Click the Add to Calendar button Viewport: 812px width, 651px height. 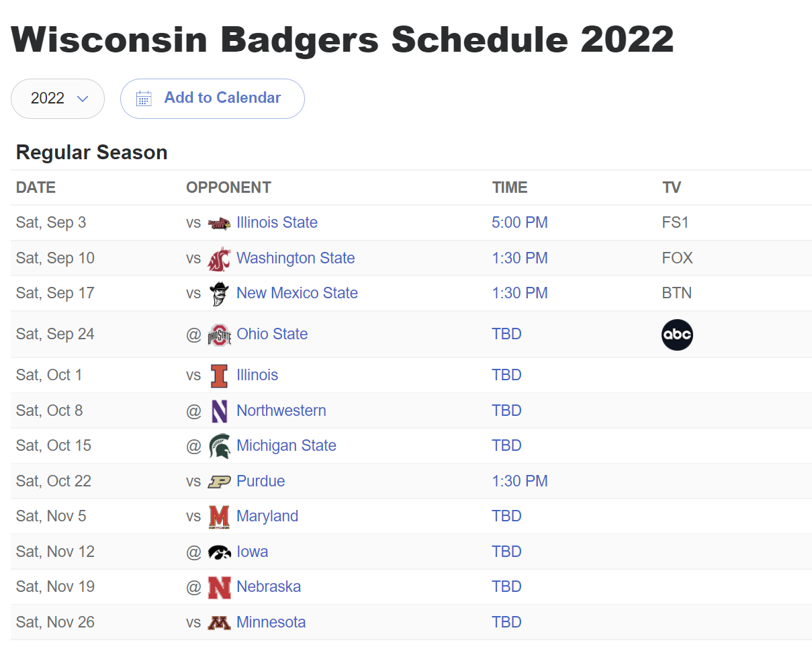click(212, 99)
